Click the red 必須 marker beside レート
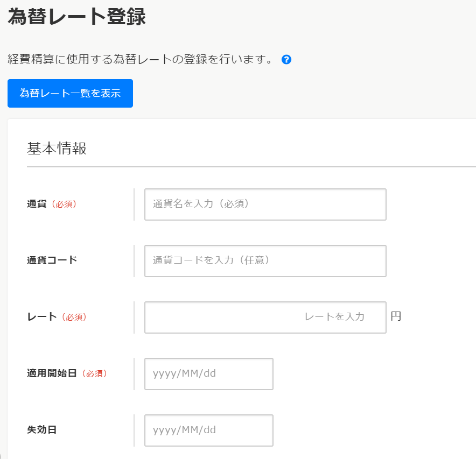Screen dimensions: 476x459 click(x=74, y=317)
